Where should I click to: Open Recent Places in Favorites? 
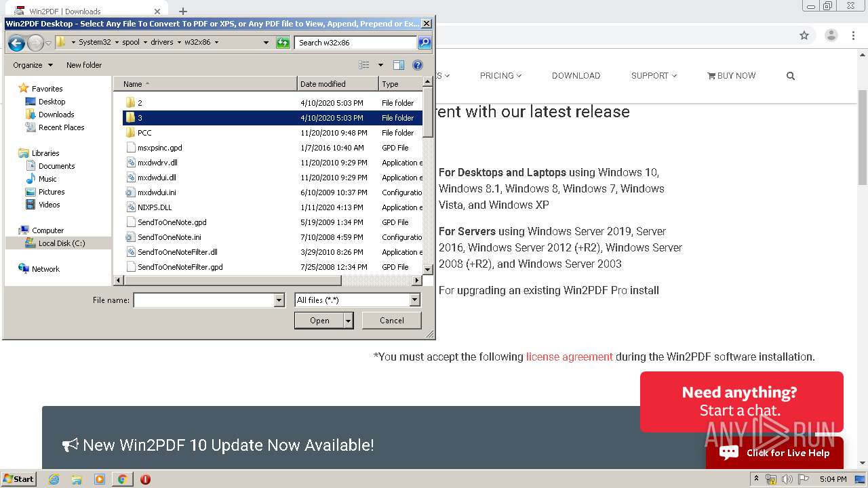tap(61, 127)
